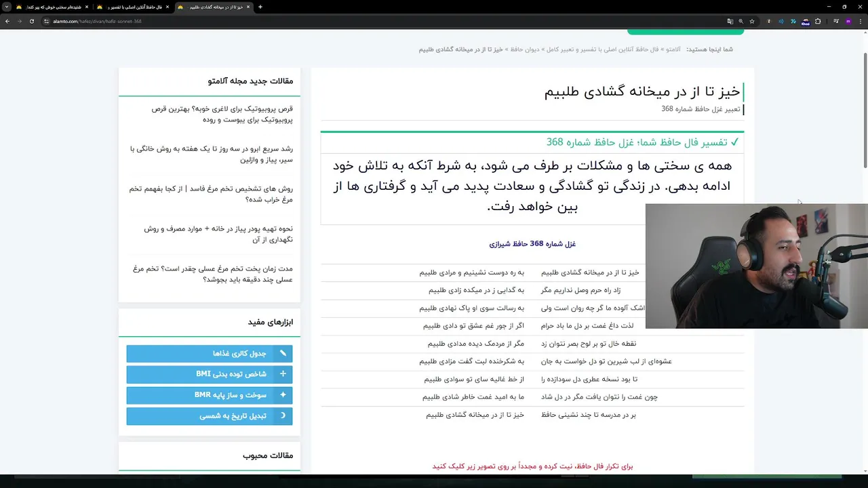Open the Extensions puzzle-piece icon
The height and width of the screenshot is (488, 868).
(x=818, y=21)
